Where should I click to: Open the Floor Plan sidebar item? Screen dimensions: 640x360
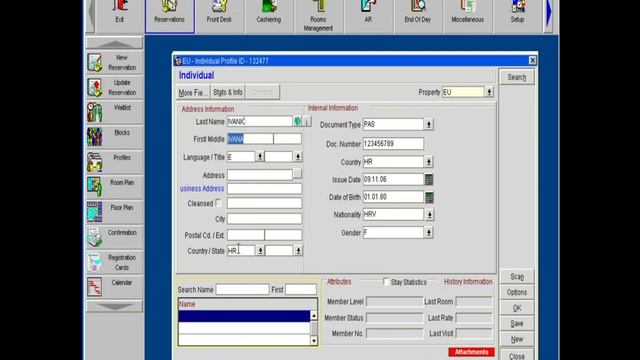click(114, 212)
